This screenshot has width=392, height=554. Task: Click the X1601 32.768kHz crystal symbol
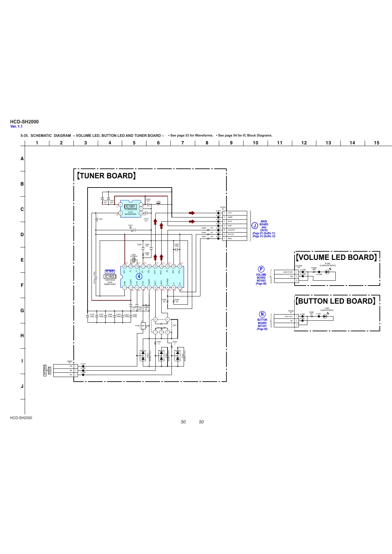coord(134,260)
